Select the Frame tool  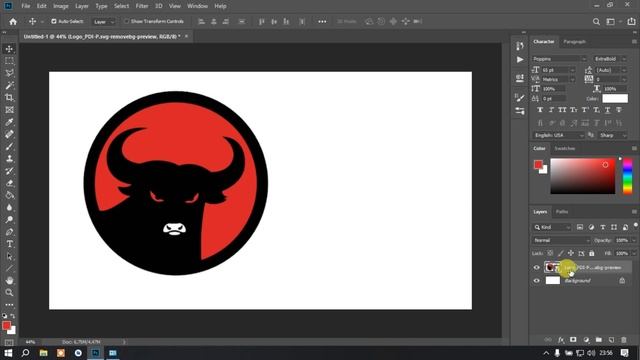click(9, 110)
